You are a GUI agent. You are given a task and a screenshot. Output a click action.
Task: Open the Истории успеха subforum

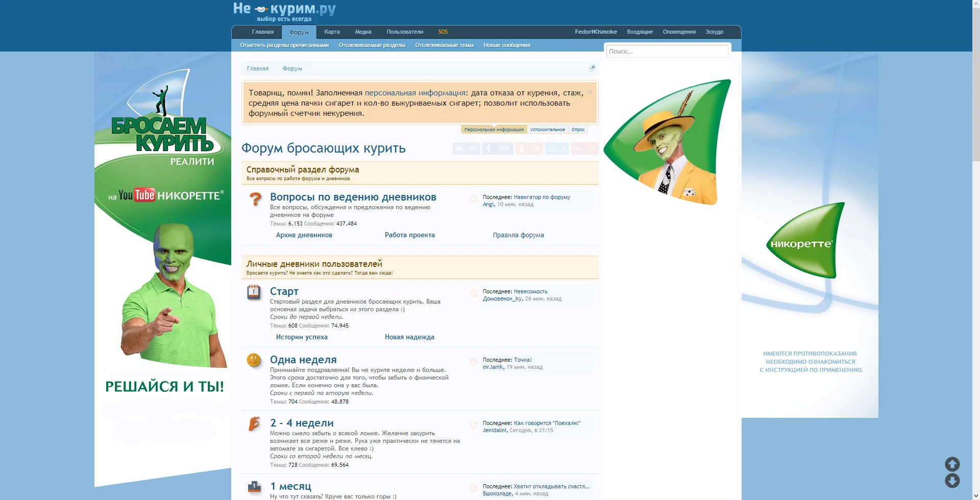coord(302,337)
